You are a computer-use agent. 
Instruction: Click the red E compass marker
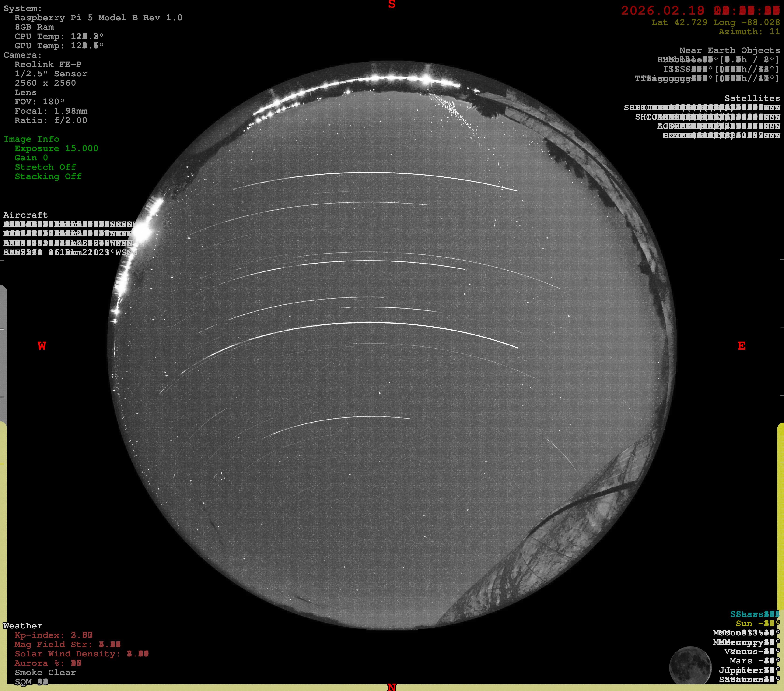pyautogui.click(x=742, y=346)
